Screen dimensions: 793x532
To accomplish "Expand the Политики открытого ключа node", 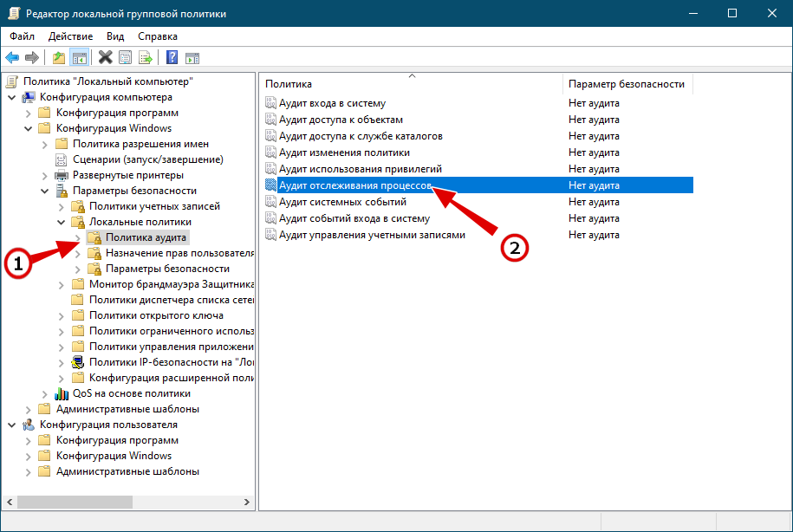I will pyautogui.click(x=62, y=316).
